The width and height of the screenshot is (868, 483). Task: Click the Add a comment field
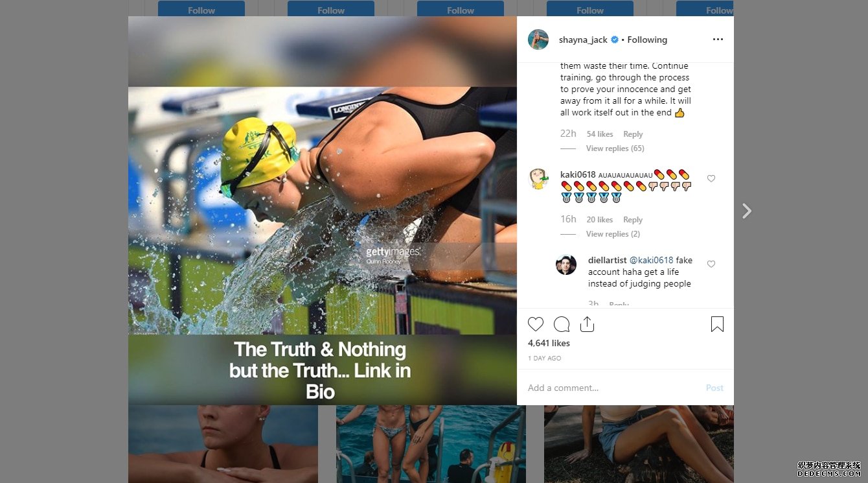coord(612,388)
